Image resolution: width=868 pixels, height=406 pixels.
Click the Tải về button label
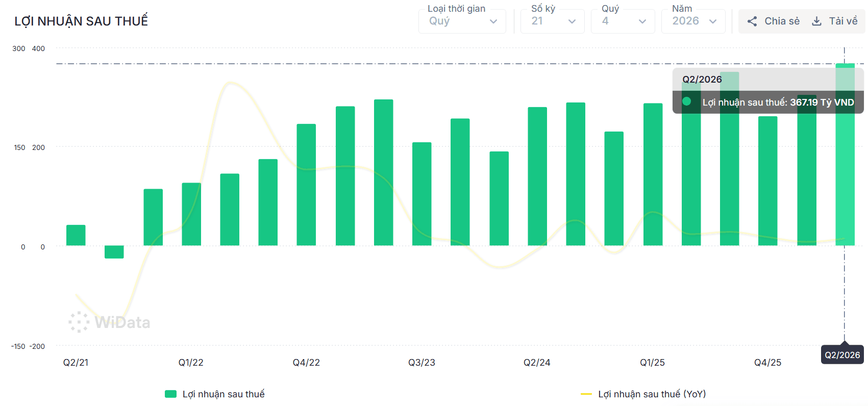point(843,21)
